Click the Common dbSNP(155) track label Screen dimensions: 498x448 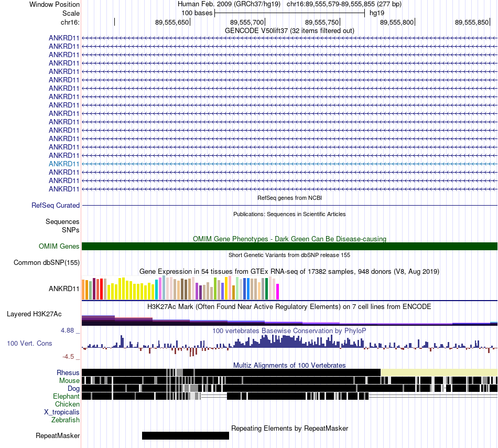(46, 263)
